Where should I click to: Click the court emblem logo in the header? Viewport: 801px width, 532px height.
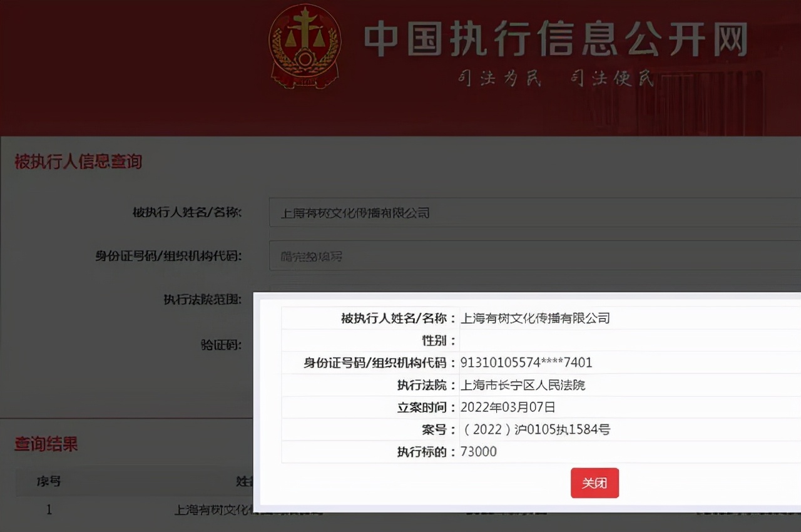(305, 46)
